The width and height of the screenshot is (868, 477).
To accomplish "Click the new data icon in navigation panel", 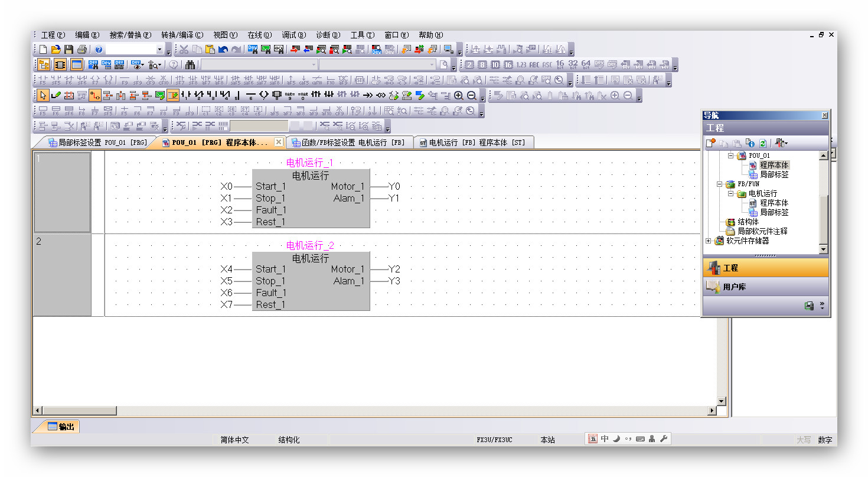I will click(x=711, y=143).
